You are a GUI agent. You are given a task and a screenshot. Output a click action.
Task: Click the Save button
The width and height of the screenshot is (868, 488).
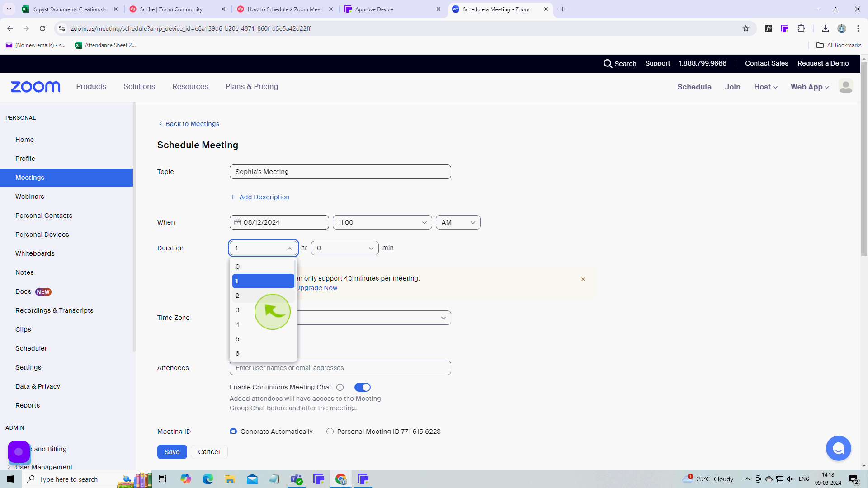(x=172, y=452)
